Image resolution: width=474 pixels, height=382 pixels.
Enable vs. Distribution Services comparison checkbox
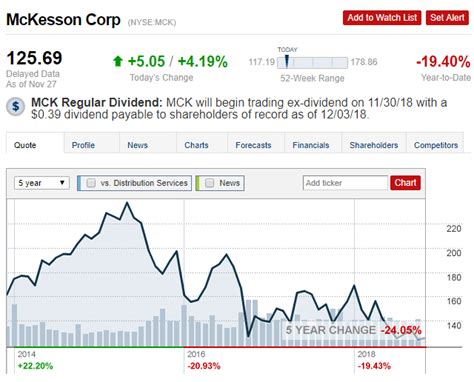91,183
